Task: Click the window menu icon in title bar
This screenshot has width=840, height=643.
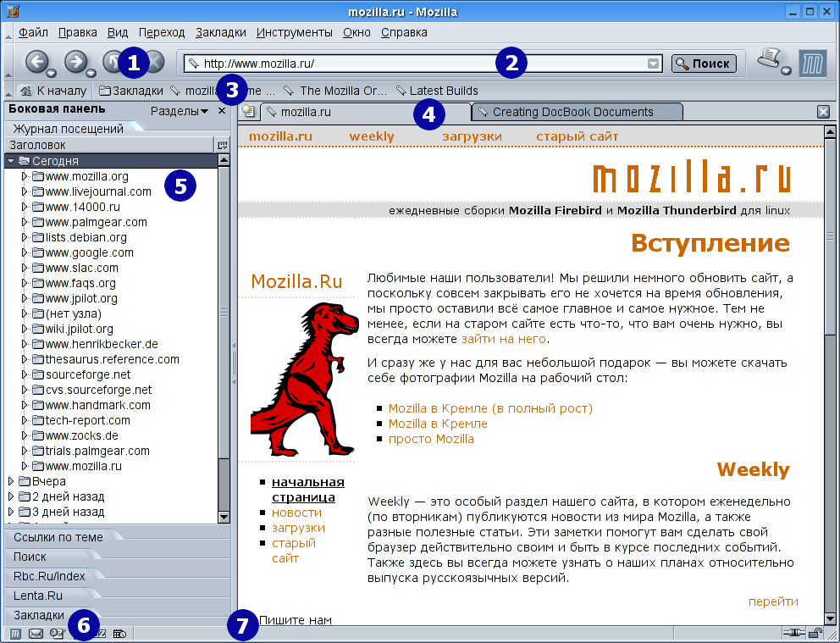Action: click(12, 11)
